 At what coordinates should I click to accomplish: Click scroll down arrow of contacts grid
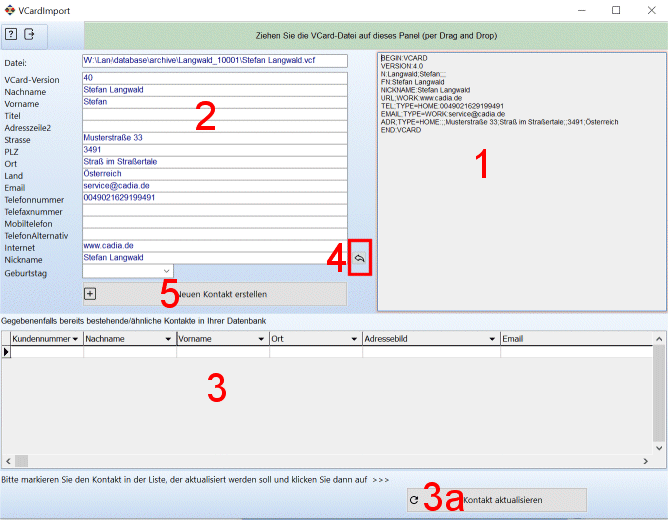pyautogui.click(x=659, y=448)
